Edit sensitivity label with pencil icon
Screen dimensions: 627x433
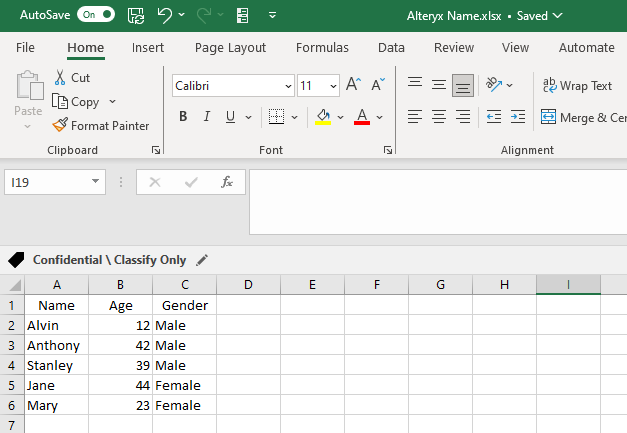coord(202,260)
